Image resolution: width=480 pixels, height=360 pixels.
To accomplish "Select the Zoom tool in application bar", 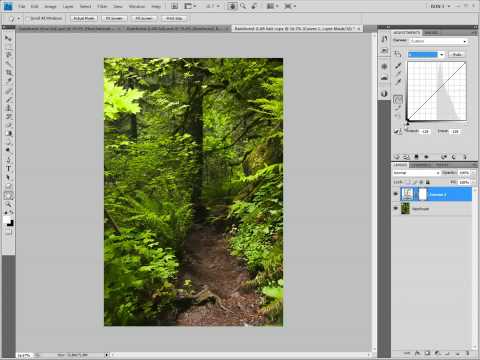I will coord(243,6).
